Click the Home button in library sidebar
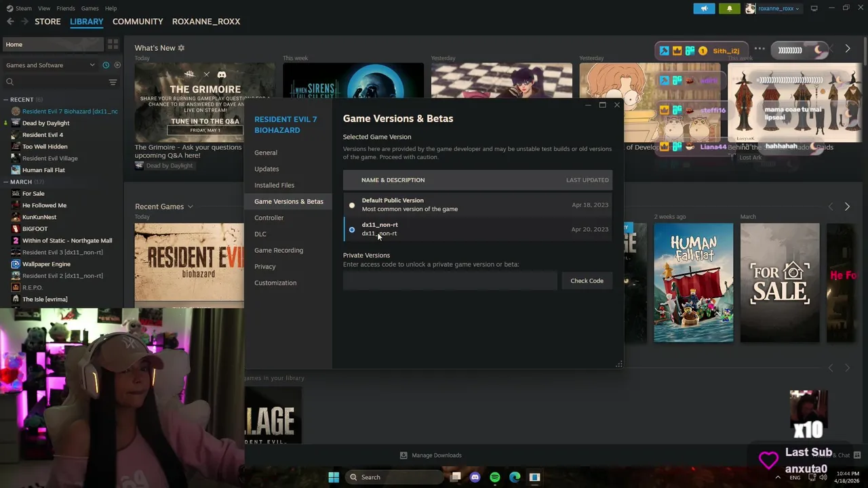The width and height of the screenshot is (868, 488). pos(52,44)
